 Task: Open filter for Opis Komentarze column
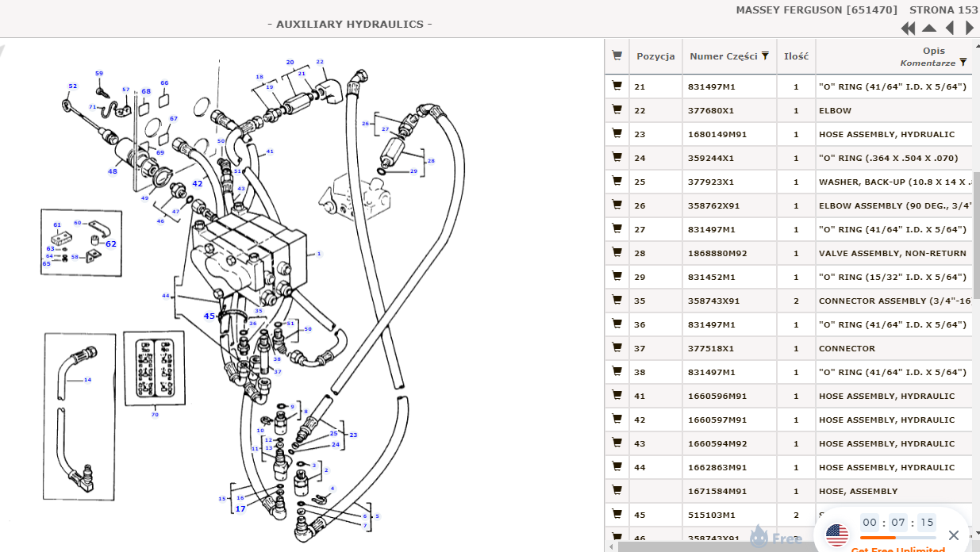pyautogui.click(x=963, y=62)
